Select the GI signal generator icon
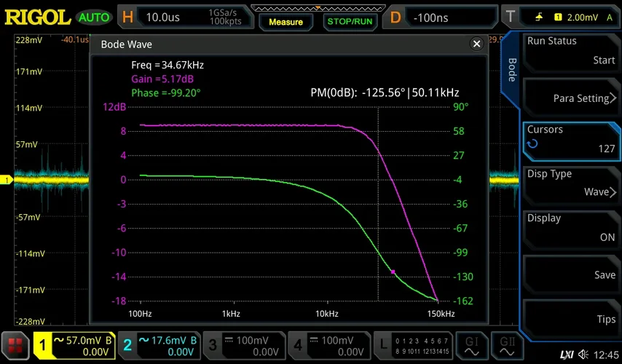Image resolution: width=622 pixels, height=364 pixels. point(472,345)
